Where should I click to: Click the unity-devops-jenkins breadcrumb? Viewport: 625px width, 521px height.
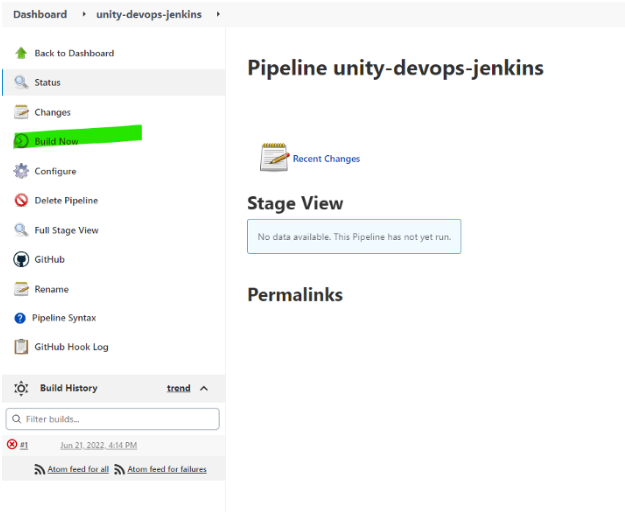(149, 14)
